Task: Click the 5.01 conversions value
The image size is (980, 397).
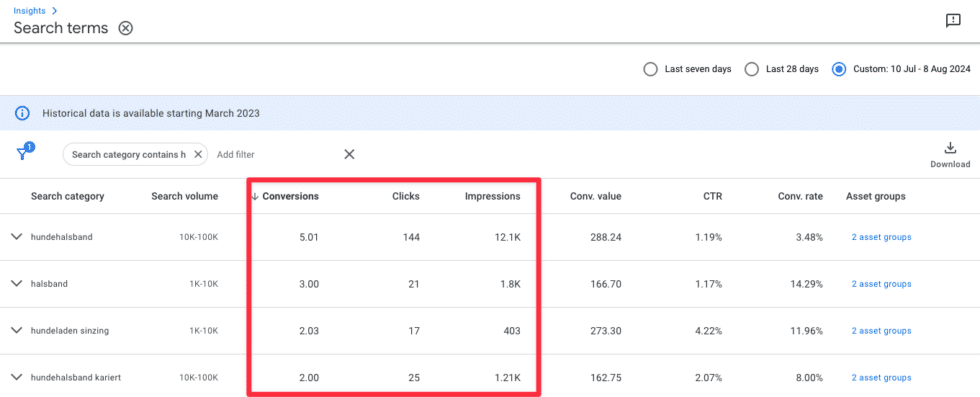Action: click(x=309, y=238)
